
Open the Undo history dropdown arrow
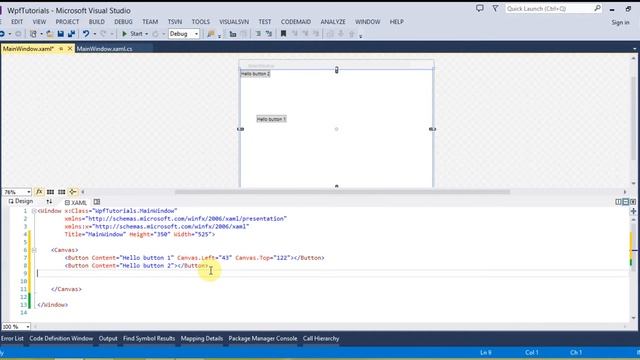tap(94, 34)
